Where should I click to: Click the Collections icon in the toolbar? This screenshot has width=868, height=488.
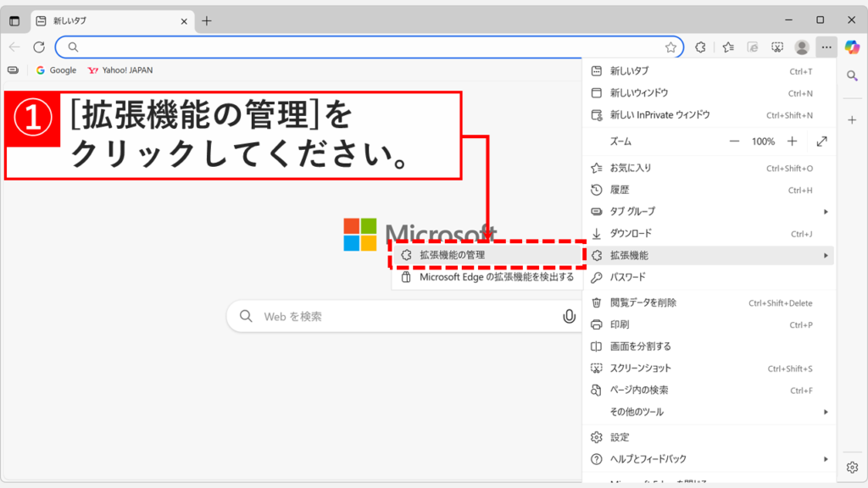click(x=752, y=47)
